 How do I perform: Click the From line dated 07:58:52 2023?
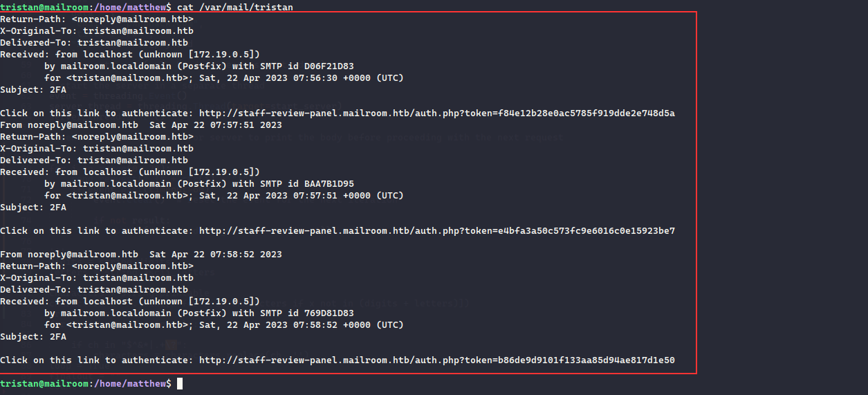(x=141, y=254)
